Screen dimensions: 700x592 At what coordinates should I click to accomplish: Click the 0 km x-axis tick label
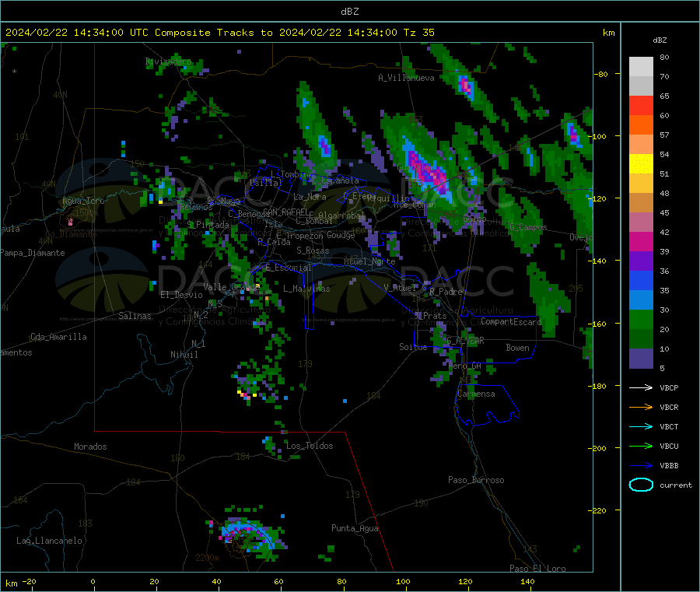tap(93, 581)
